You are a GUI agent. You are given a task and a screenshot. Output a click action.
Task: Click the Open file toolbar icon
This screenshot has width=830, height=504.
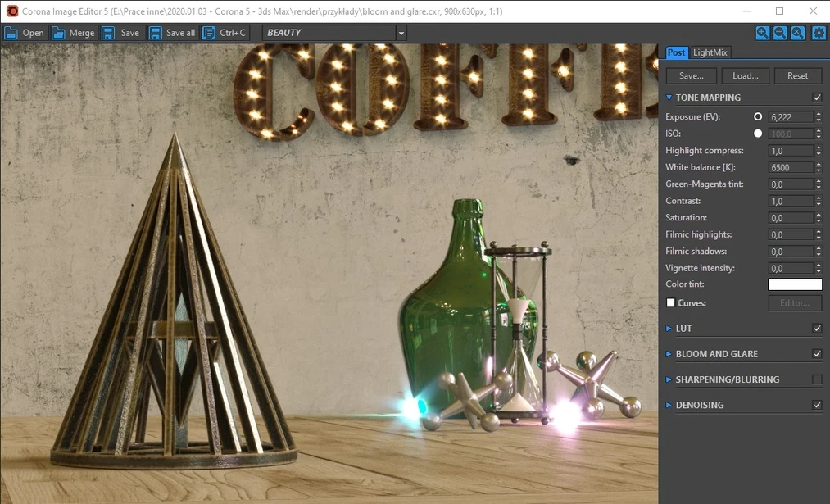pyautogui.click(x=11, y=33)
